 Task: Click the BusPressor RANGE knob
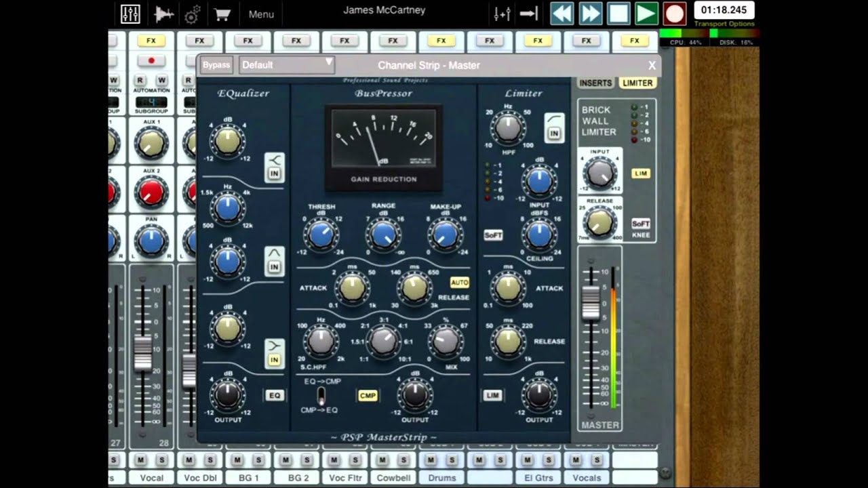tap(383, 235)
